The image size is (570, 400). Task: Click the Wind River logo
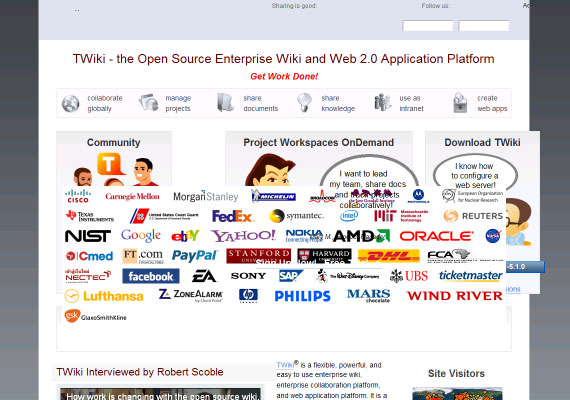pos(454,296)
